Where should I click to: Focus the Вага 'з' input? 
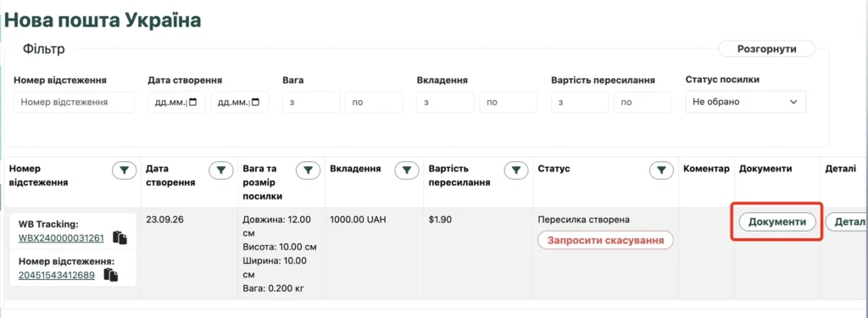(x=311, y=102)
